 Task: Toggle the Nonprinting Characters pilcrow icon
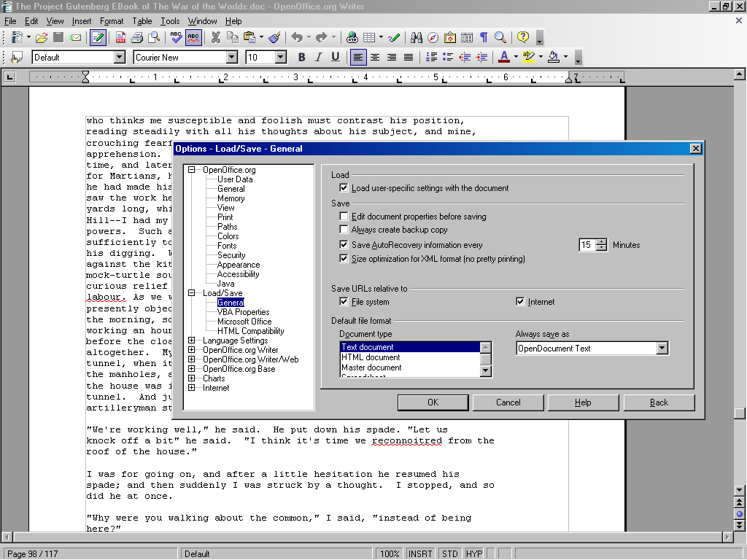pyautogui.click(x=484, y=37)
